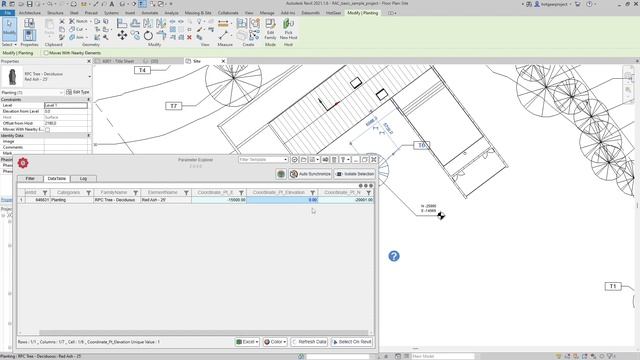Select the DataTable tab
This screenshot has width=640, height=360.
click(56, 179)
